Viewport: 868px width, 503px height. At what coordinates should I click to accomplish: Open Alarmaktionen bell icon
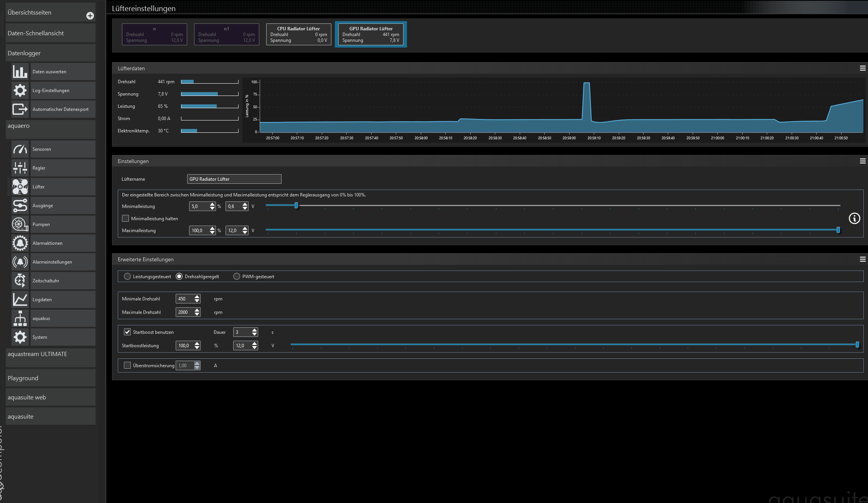(x=20, y=243)
